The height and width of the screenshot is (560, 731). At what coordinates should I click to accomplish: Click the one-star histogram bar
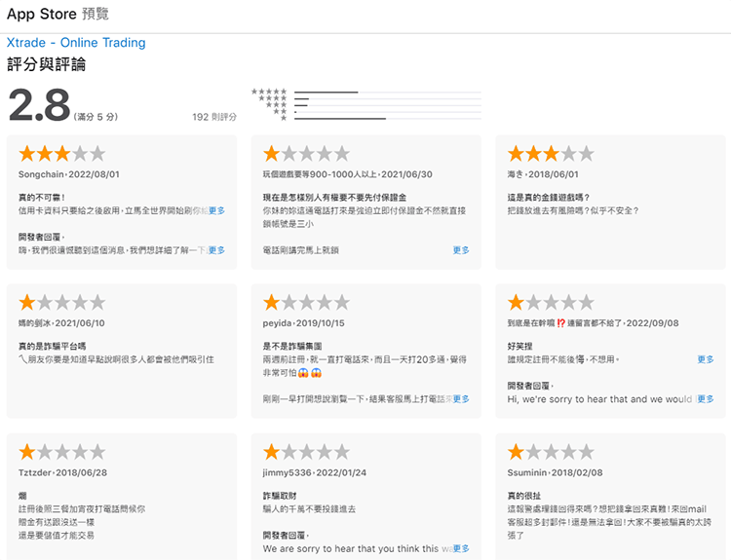pos(387,119)
